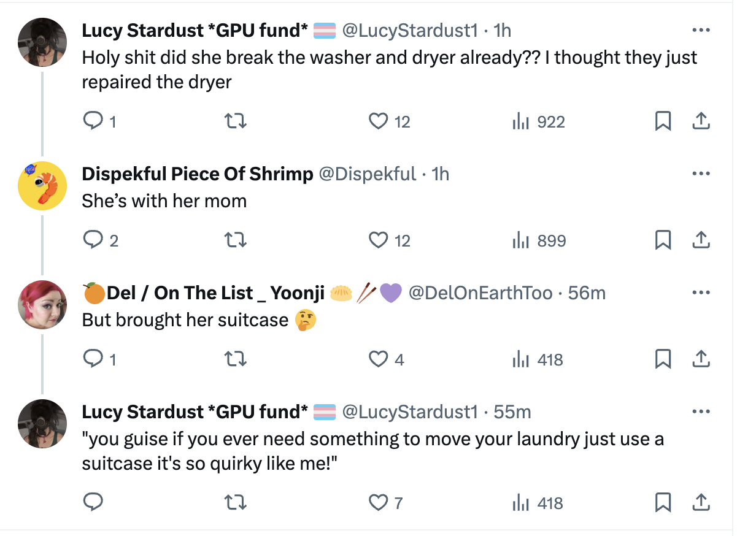
Task: Reply to the quirky suitcase laundry tweet
Action: (x=93, y=503)
